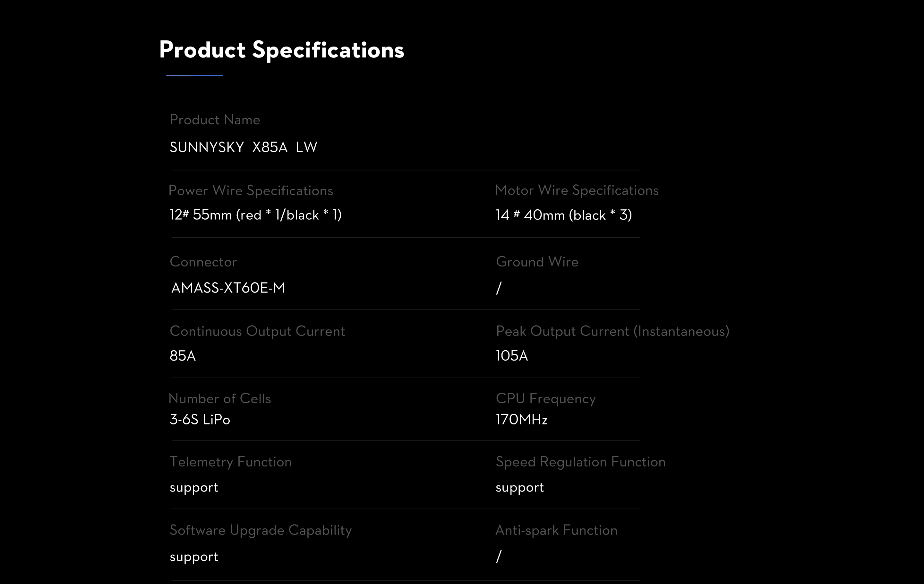The height and width of the screenshot is (584, 924).
Task: Click the Speed Regulation Function label
Action: 581,462
